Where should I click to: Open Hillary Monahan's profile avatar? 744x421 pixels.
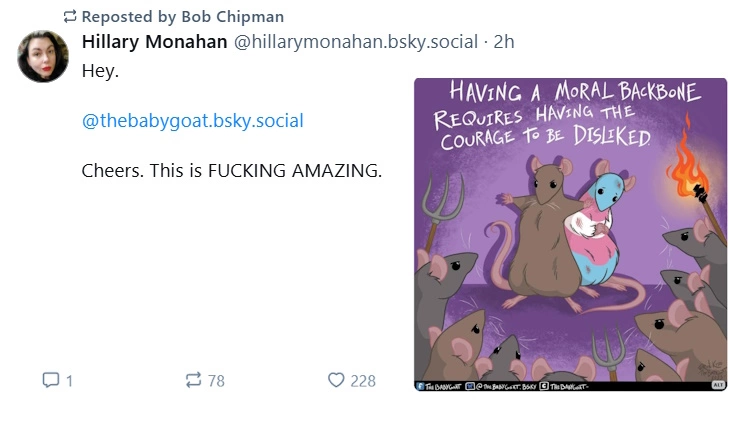(x=43, y=56)
